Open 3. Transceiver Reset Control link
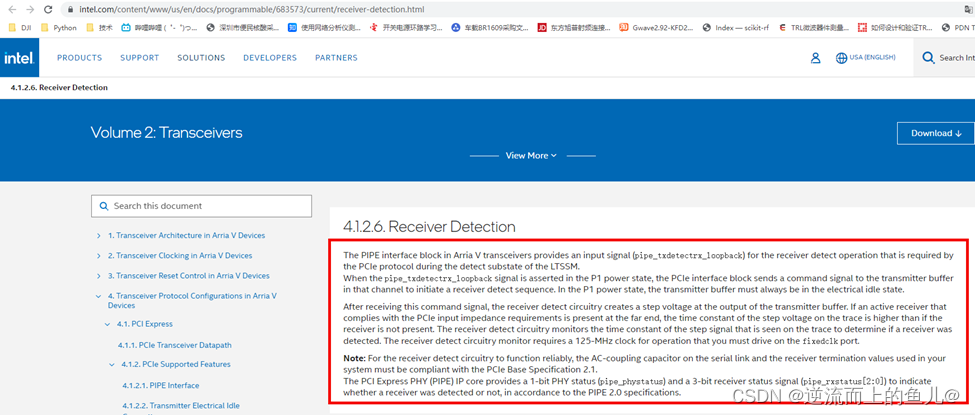975x415 pixels. (188, 276)
